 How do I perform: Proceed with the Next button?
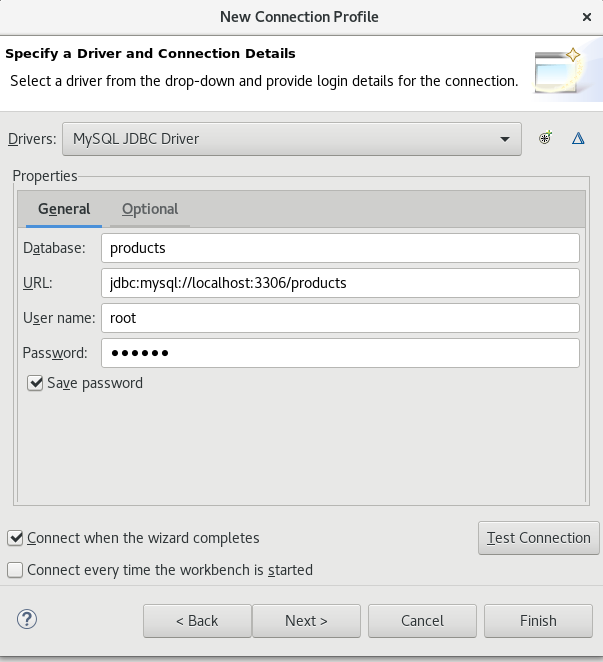(x=307, y=621)
